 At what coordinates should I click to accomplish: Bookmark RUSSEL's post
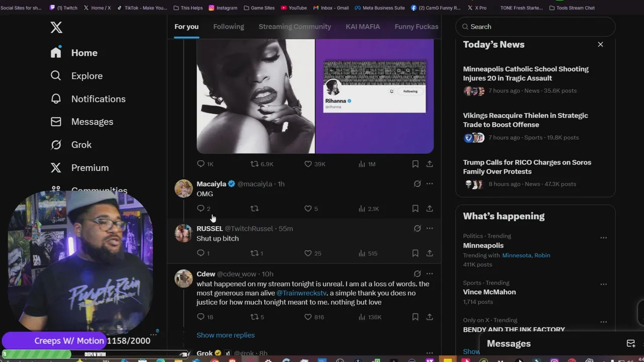coord(415,253)
